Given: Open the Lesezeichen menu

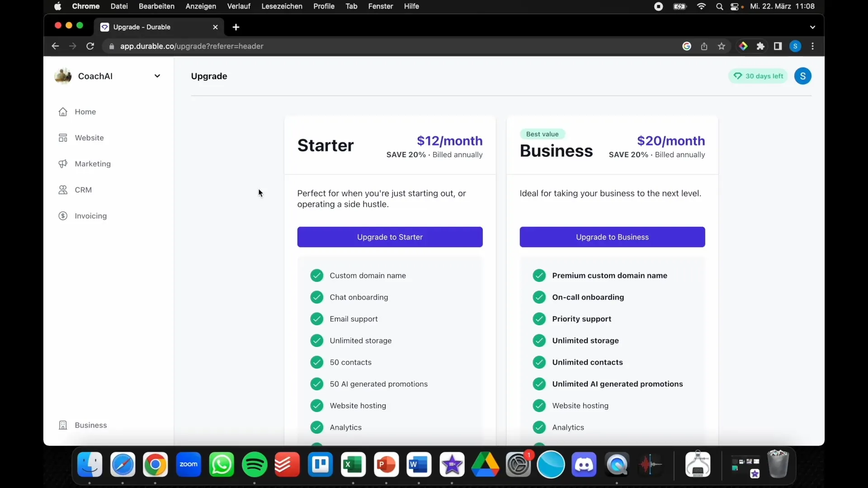Looking at the screenshot, I should [x=282, y=6].
